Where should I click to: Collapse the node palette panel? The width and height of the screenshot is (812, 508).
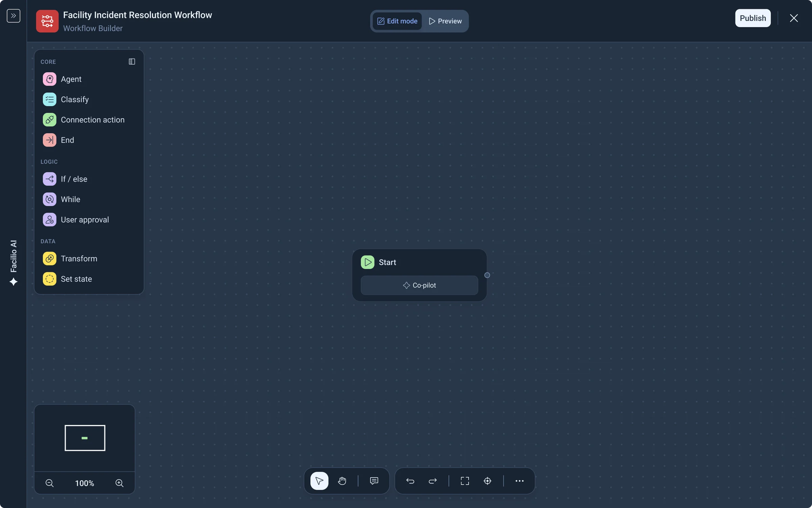132,62
